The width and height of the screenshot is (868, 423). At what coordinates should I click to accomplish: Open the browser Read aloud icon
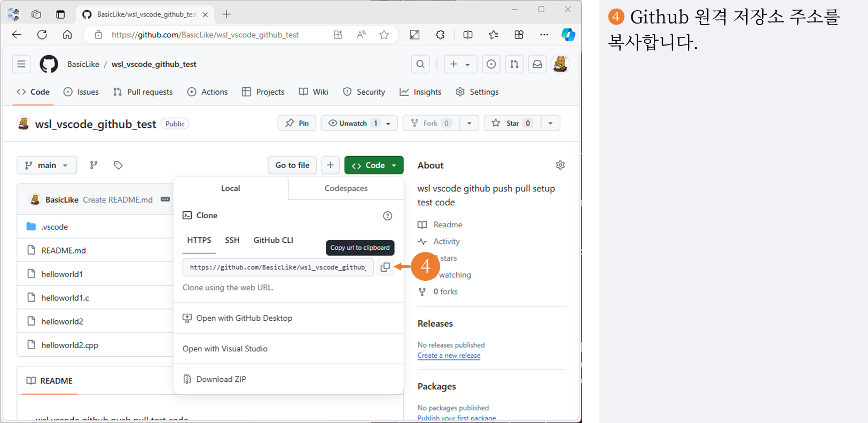click(361, 35)
